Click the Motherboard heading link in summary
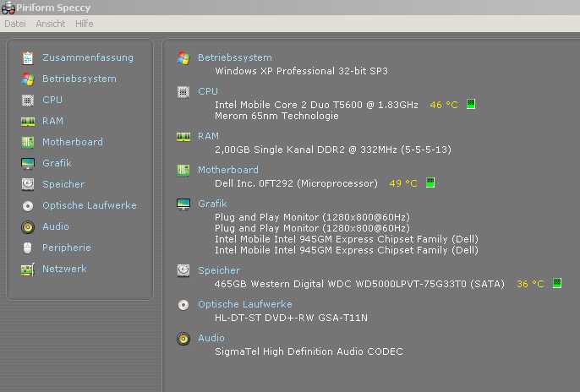The width and height of the screenshot is (580, 392). [x=228, y=170]
